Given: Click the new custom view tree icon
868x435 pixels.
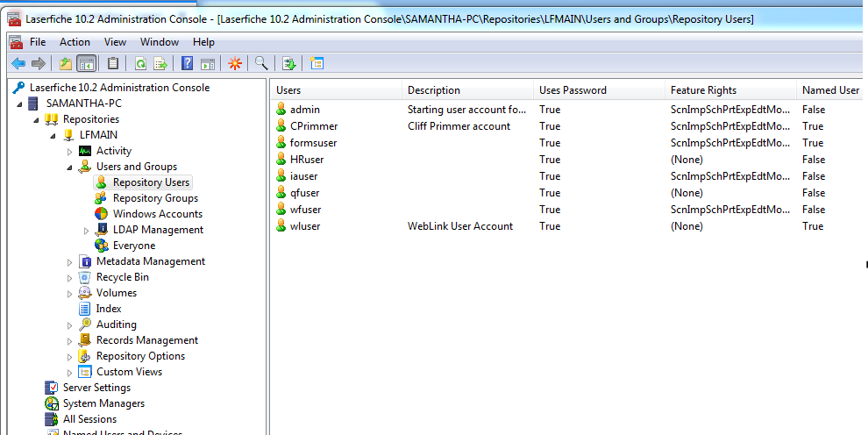Looking at the screenshot, I should [x=317, y=64].
